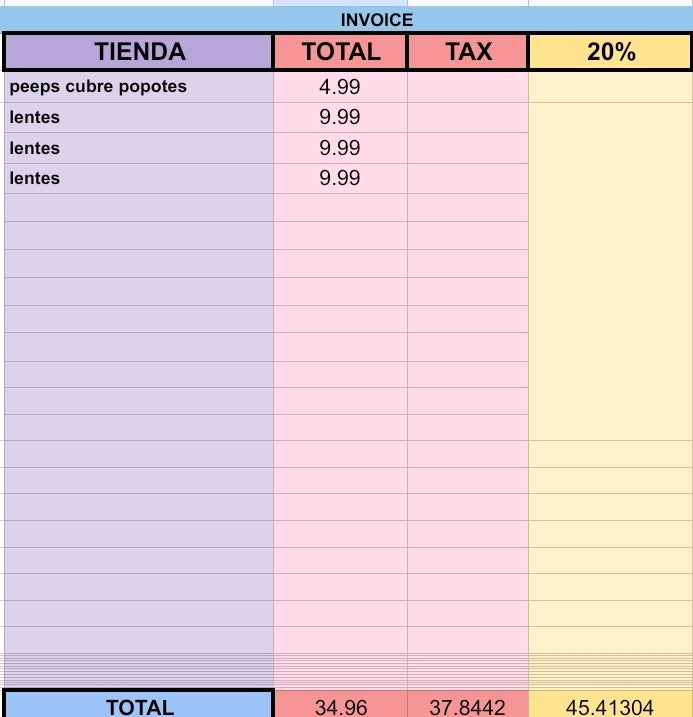693x717 pixels.
Task: Select the 37.8442 tax total cell
Action: click(468, 705)
